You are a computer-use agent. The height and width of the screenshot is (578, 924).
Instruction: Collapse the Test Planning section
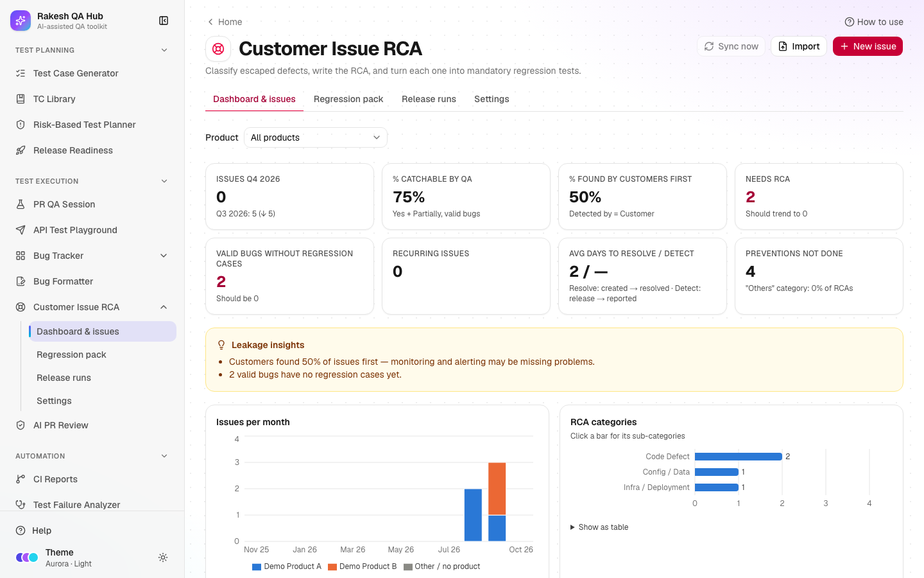click(x=164, y=50)
